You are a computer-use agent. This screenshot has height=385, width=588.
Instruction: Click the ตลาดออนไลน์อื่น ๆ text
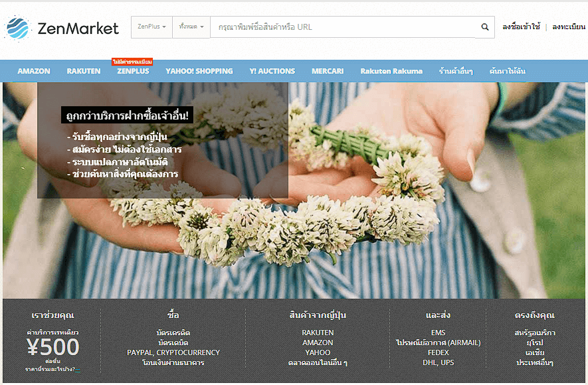click(x=318, y=362)
